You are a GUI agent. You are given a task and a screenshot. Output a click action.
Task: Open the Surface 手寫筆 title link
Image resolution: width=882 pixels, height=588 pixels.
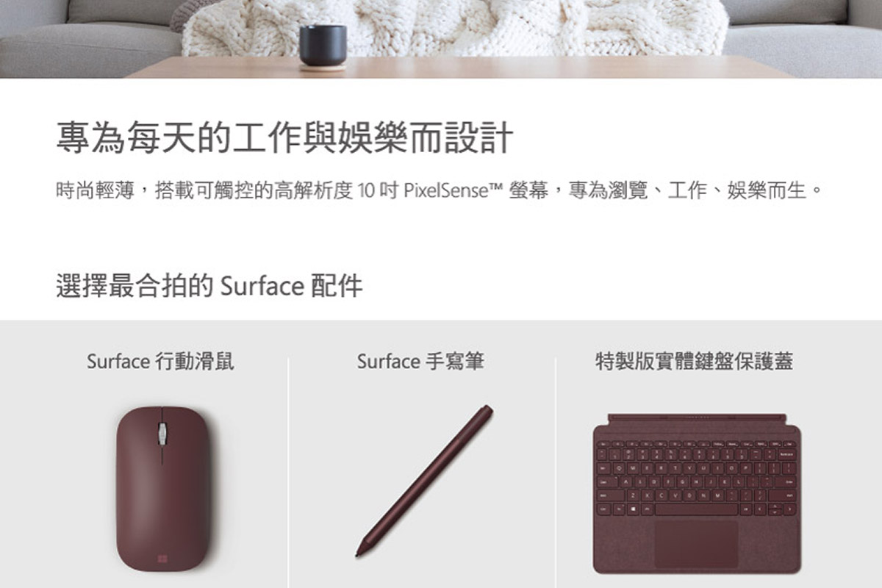tap(420, 361)
